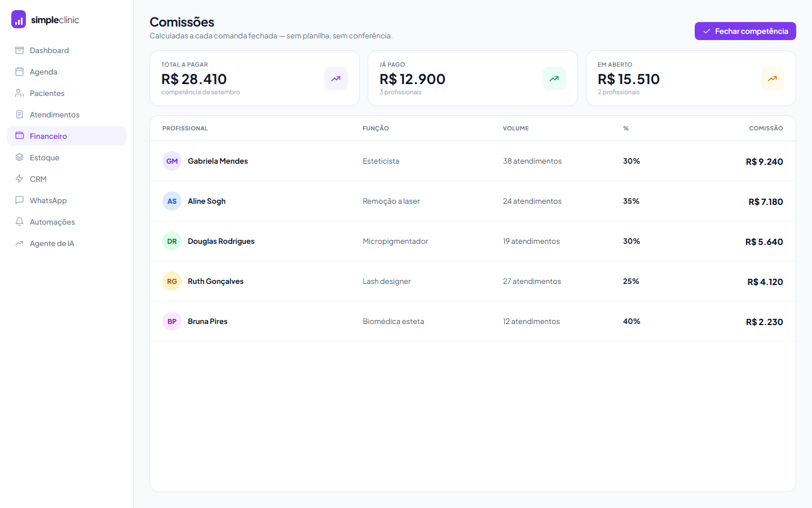Select the name Douglas Rodrigues
The image size is (812, 508).
(221, 241)
